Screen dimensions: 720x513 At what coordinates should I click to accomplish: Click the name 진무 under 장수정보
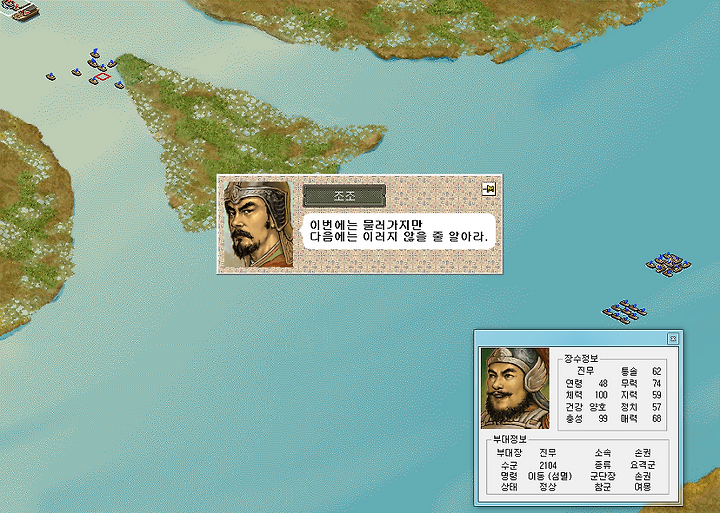coord(585,371)
